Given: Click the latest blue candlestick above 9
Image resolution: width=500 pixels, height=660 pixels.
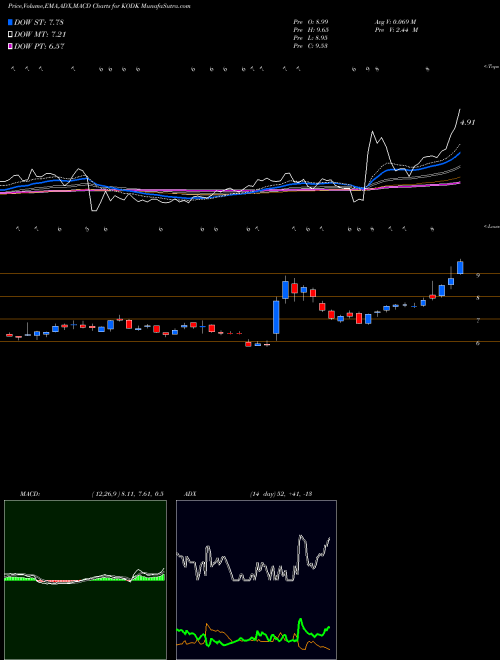Looking at the screenshot, I should click(x=460, y=268).
